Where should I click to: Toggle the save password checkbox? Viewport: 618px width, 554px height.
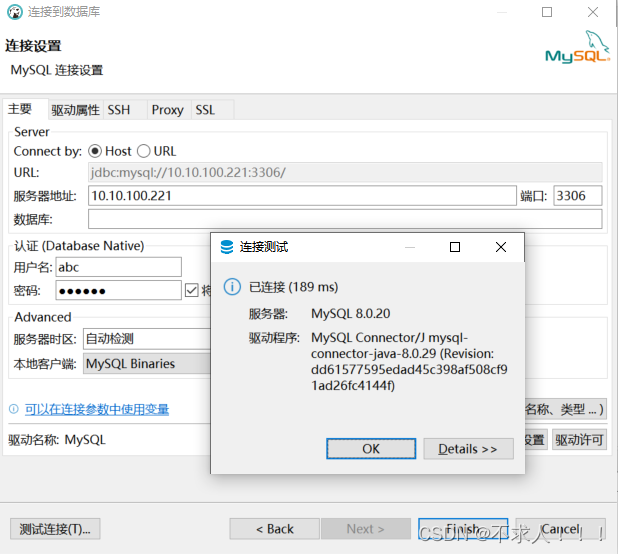[x=192, y=291]
